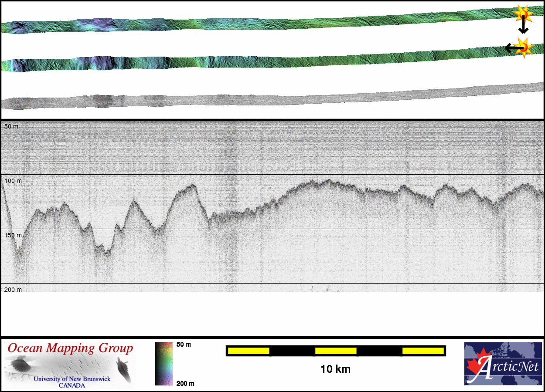Click the 200 m label beside color legend
This screenshot has height=392, width=545.
pyautogui.click(x=185, y=383)
